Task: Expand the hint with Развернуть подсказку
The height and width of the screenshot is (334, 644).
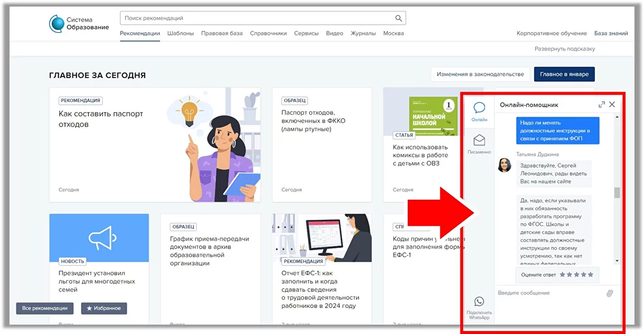Action: [564, 49]
